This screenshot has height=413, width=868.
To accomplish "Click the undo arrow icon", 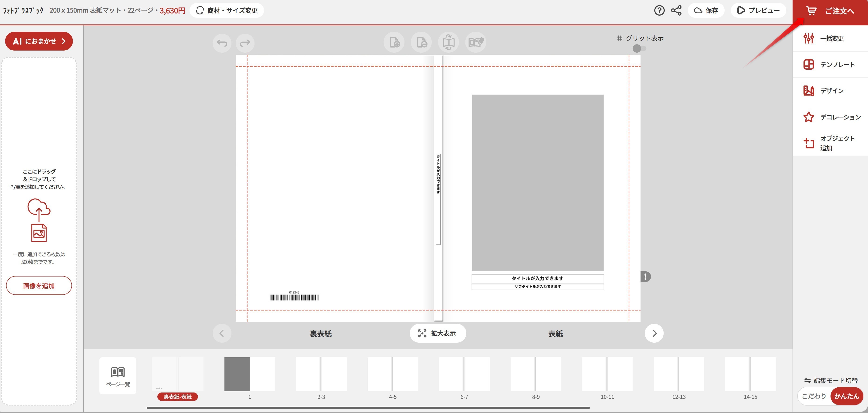I will point(222,43).
